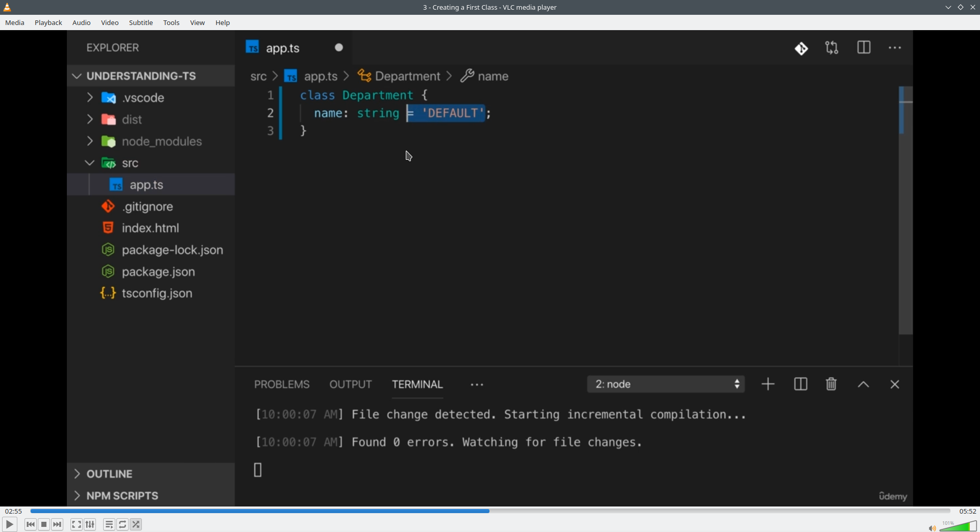This screenshot has height=532, width=980.
Task: Toggle random shuffle playback
Action: (x=136, y=524)
